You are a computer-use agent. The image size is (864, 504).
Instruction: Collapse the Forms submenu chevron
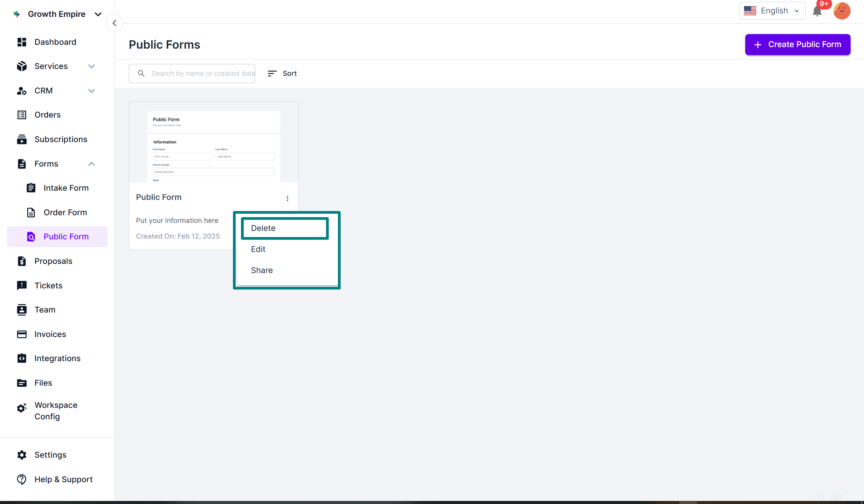[x=92, y=164]
